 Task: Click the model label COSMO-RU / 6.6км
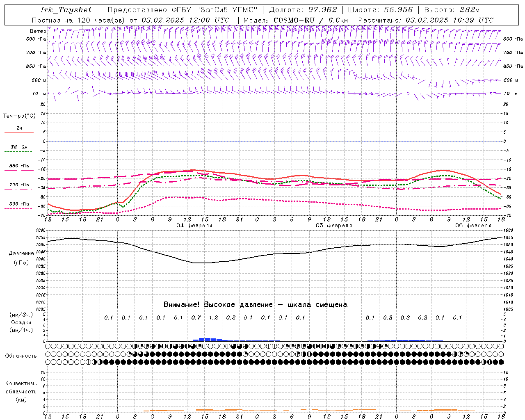(310, 20)
